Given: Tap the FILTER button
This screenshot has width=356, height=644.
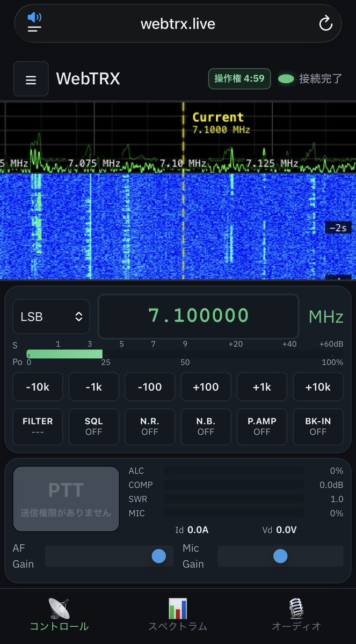Looking at the screenshot, I should click(38, 427).
